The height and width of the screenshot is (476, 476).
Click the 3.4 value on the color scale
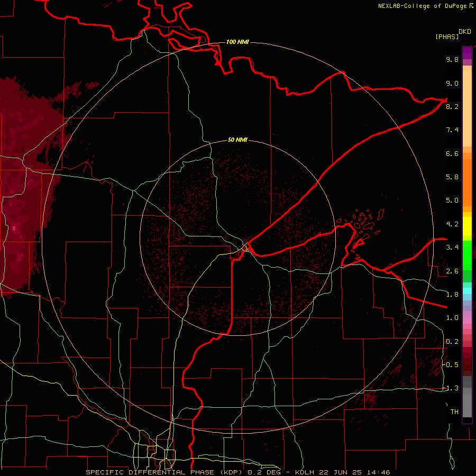point(452,248)
